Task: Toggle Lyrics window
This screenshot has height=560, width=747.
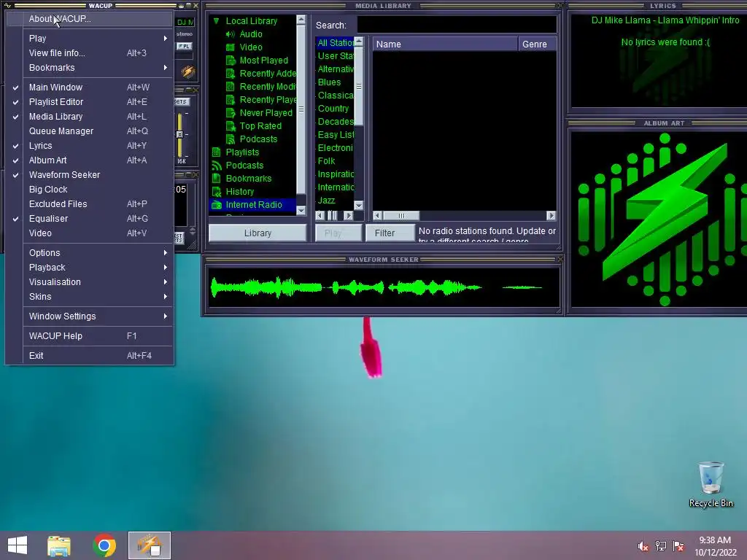Action: 90,146
